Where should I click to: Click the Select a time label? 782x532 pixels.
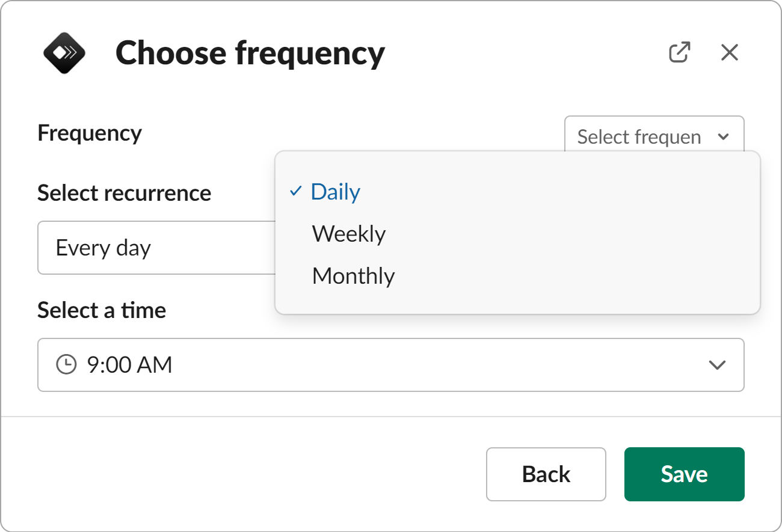[102, 310]
